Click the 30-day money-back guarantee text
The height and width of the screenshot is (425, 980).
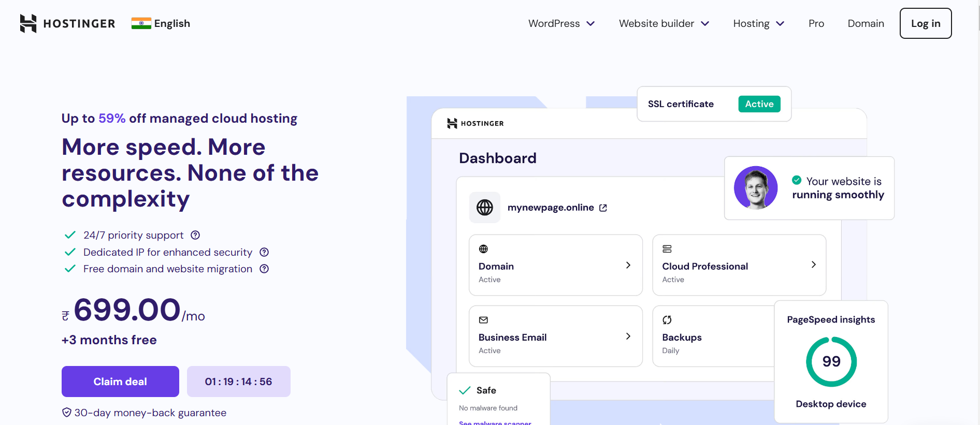[150, 413]
